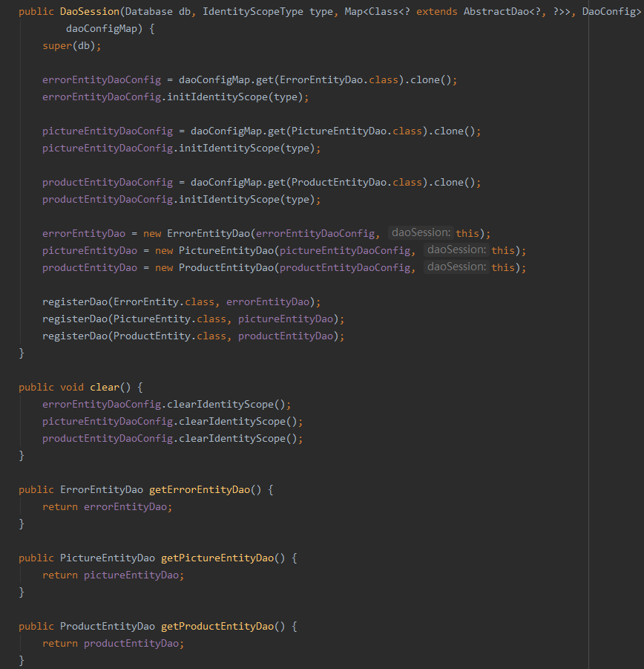Click daoSession hint on errorEntityDao line
Viewport: 644px width, 669px height.
point(421,232)
